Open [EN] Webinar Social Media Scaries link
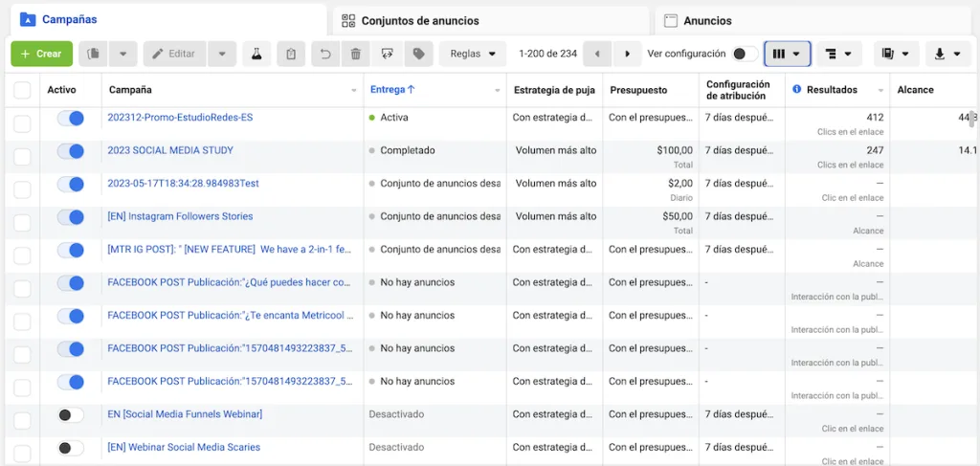 pos(184,447)
